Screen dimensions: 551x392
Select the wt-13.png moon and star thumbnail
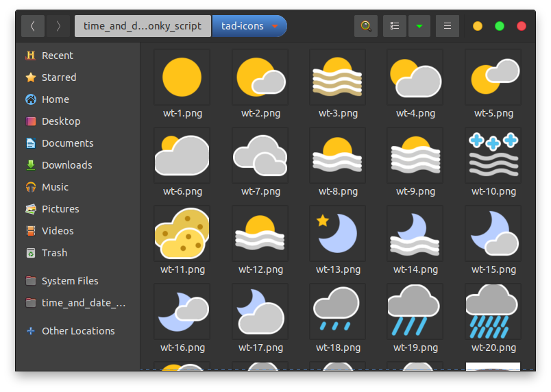pos(337,234)
